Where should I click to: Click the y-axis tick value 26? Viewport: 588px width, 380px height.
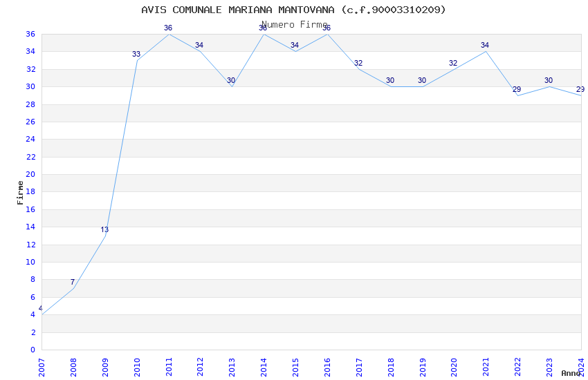coord(30,122)
